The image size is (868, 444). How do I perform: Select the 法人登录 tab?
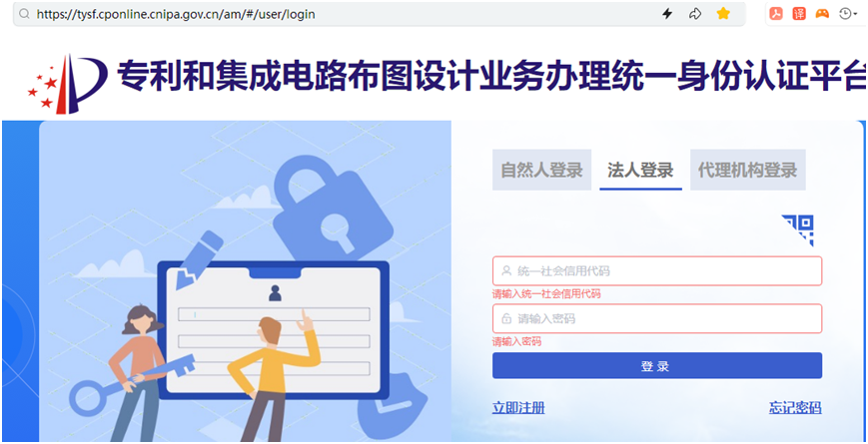click(640, 170)
